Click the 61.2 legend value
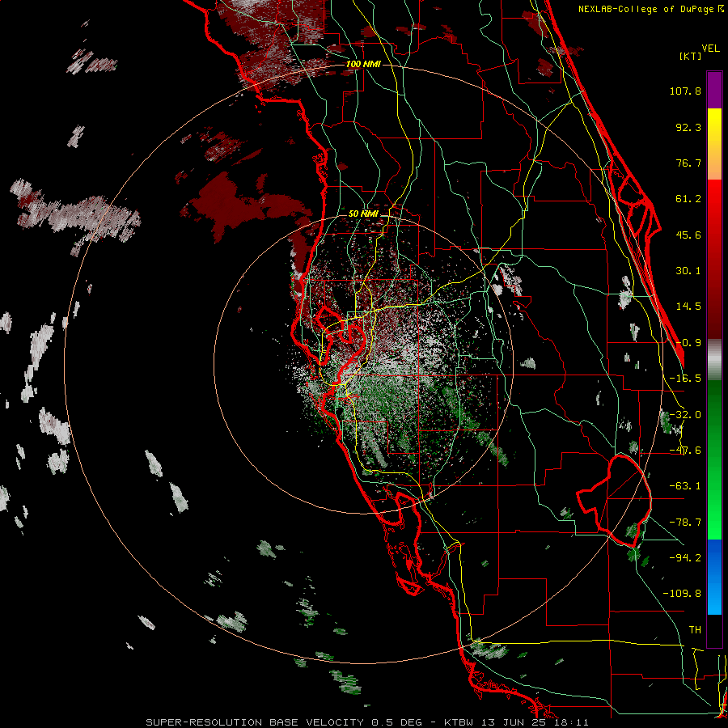The height and width of the screenshot is (728, 728). point(688,199)
